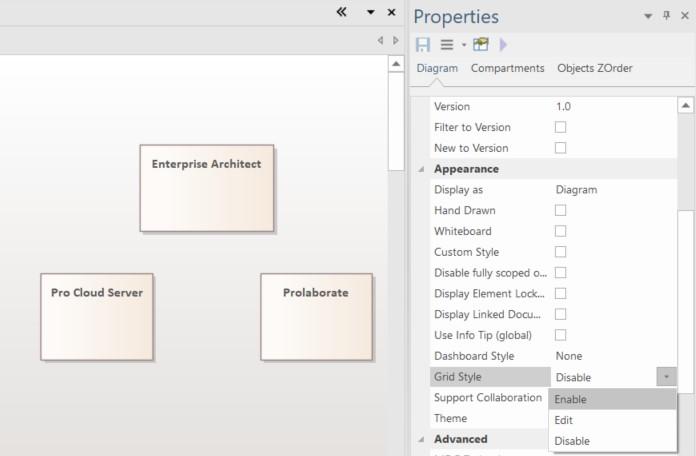Switch to the Compartments tab

point(507,68)
